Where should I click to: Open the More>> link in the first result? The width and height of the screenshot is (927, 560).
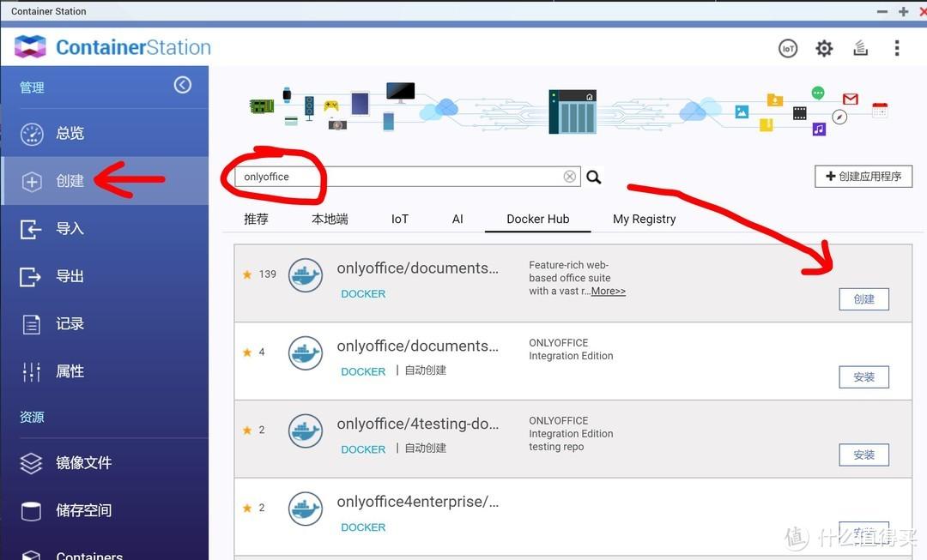(x=609, y=292)
